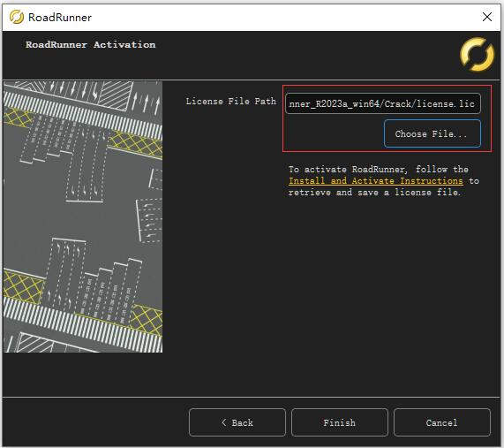Click the RoadRunner icon in title bar

(17, 17)
